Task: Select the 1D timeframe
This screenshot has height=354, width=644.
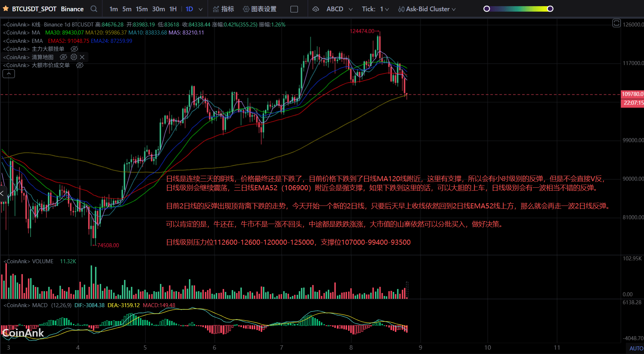Action: point(189,9)
